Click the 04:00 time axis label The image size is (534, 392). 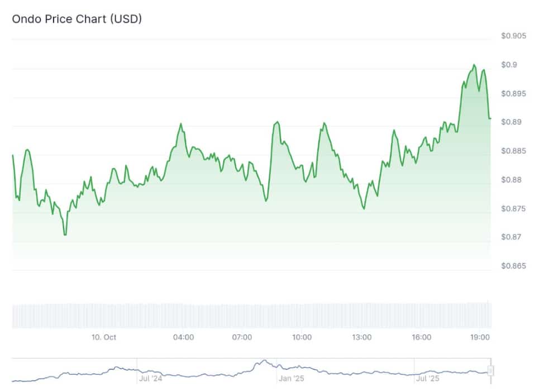coord(184,337)
